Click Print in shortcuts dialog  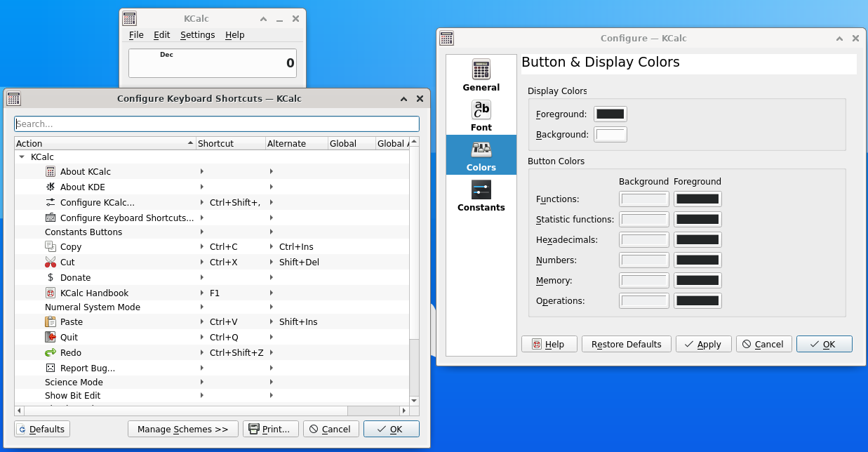271,429
